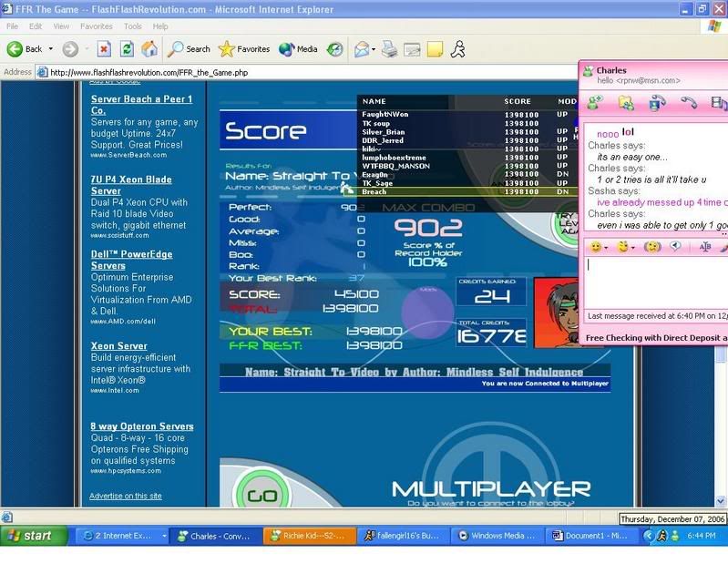Open the Windows Start button
The width and height of the screenshot is (728, 574).
(x=34, y=536)
